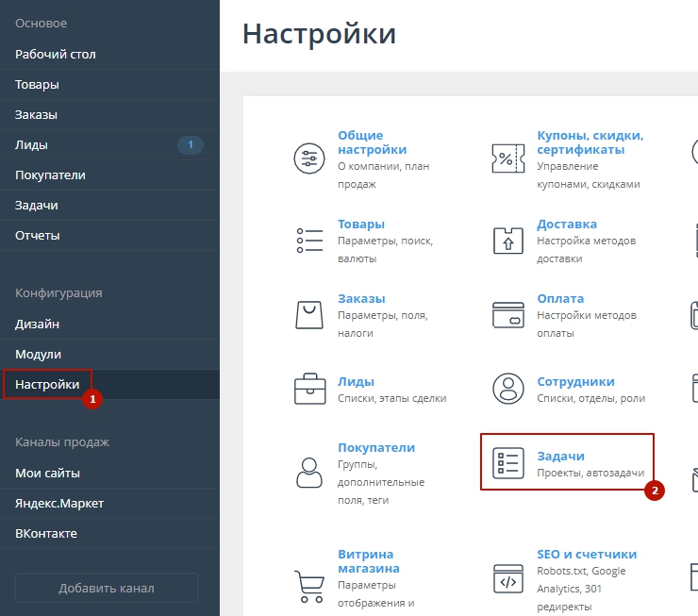The height and width of the screenshot is (616, 698).
Task: Click the Доставка box icon
Action: click(507, 240)
